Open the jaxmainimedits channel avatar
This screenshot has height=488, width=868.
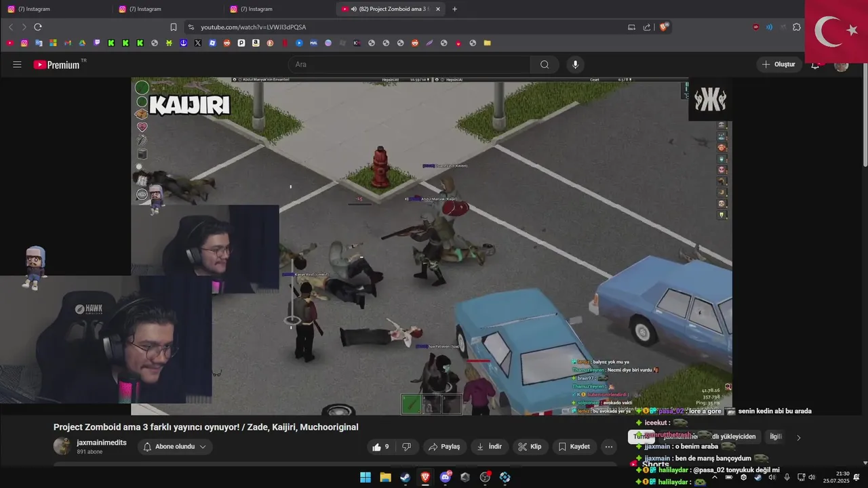click(x=62, y=446)
